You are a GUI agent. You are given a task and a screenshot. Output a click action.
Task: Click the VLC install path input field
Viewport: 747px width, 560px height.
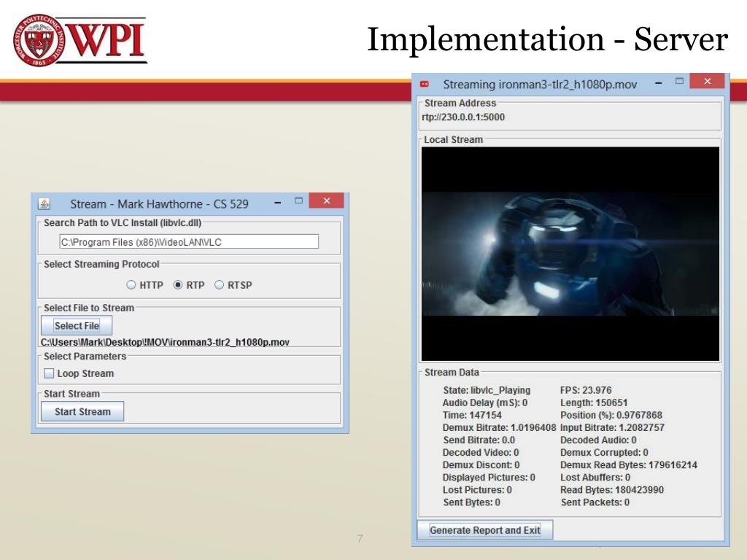point(189,242)
